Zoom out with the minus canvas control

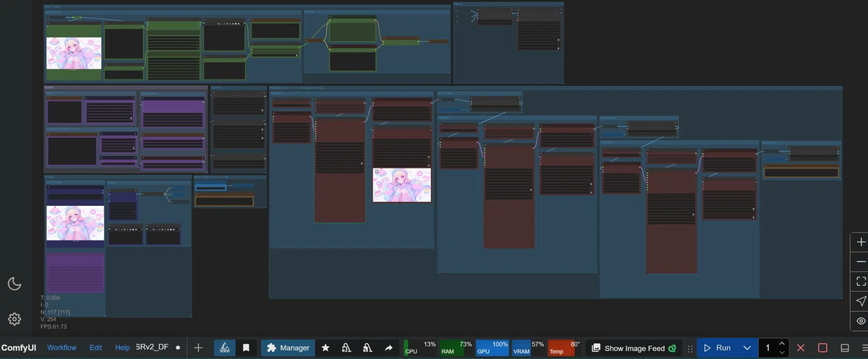point(860,261)
